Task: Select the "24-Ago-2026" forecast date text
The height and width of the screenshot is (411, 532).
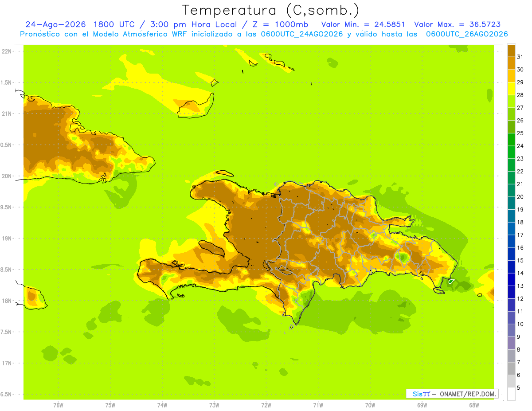Action: pos(56,24)
